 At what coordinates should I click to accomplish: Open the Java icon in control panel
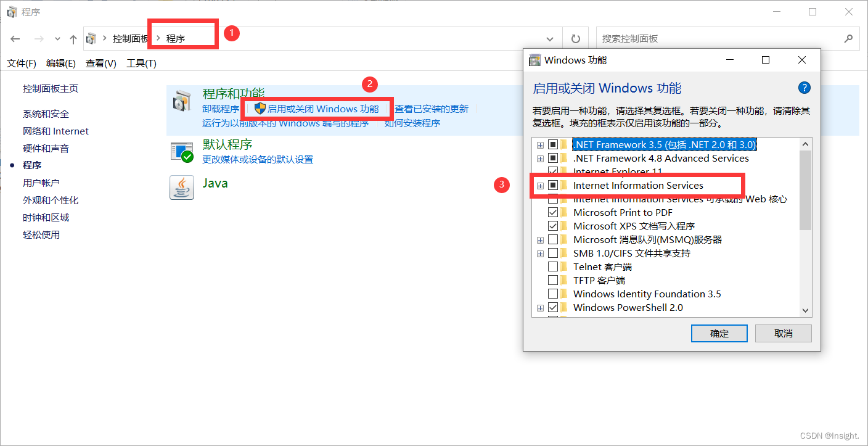(182, 188)
